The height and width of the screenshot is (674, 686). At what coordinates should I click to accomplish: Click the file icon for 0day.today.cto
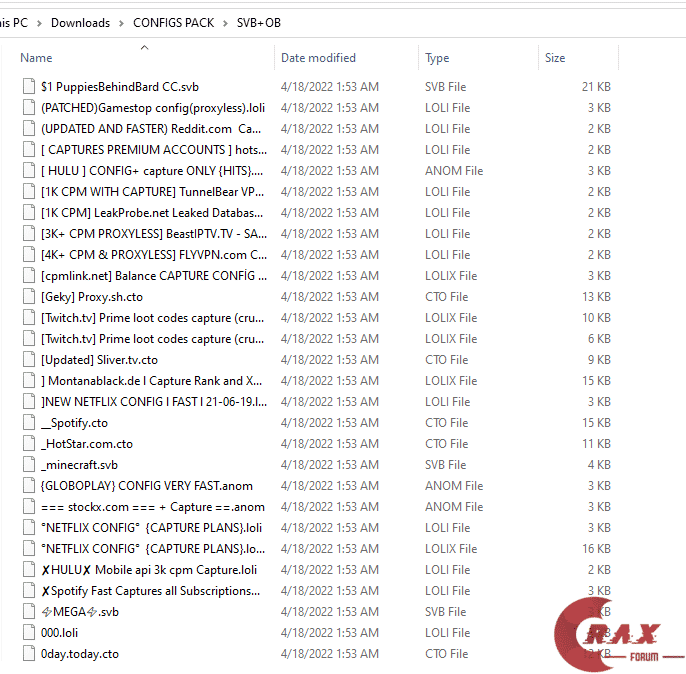point(29,653)
